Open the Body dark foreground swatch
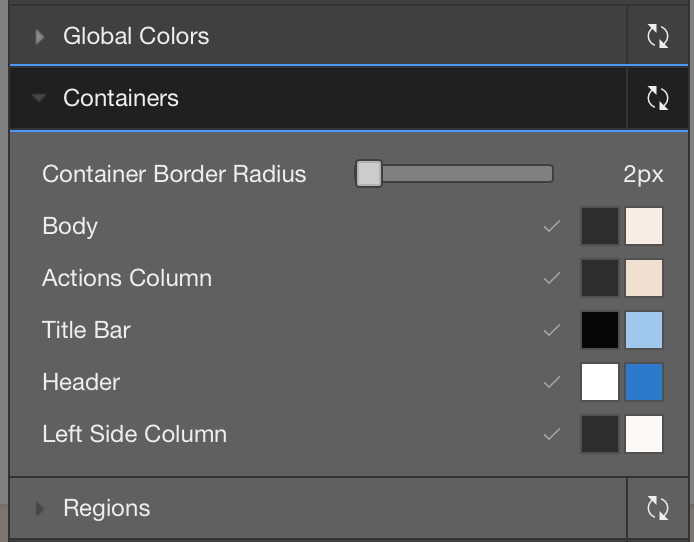Screen dimensions: 694x542 pos(600,226)
